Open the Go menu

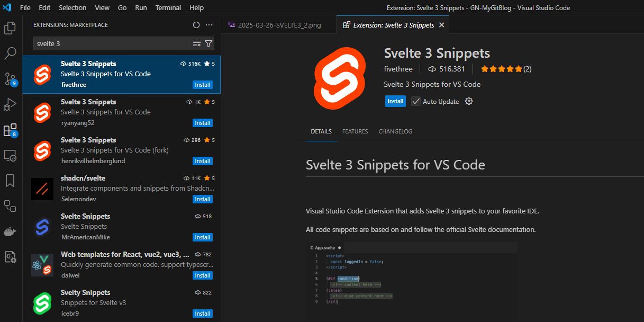click(x=122, y=8)
